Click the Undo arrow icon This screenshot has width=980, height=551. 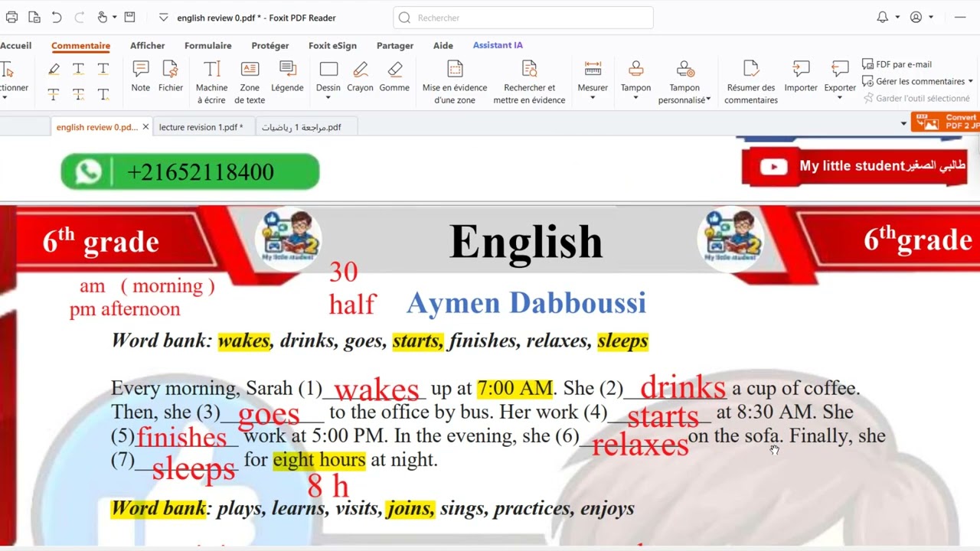click(x=57, y=17)
